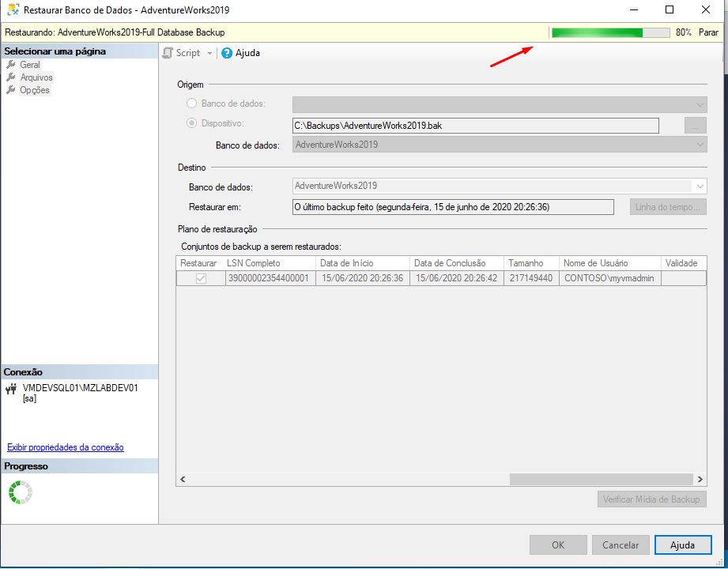Click the blue Ajuda help icon
Screen dimensions: 728x569
click(227, 53)
